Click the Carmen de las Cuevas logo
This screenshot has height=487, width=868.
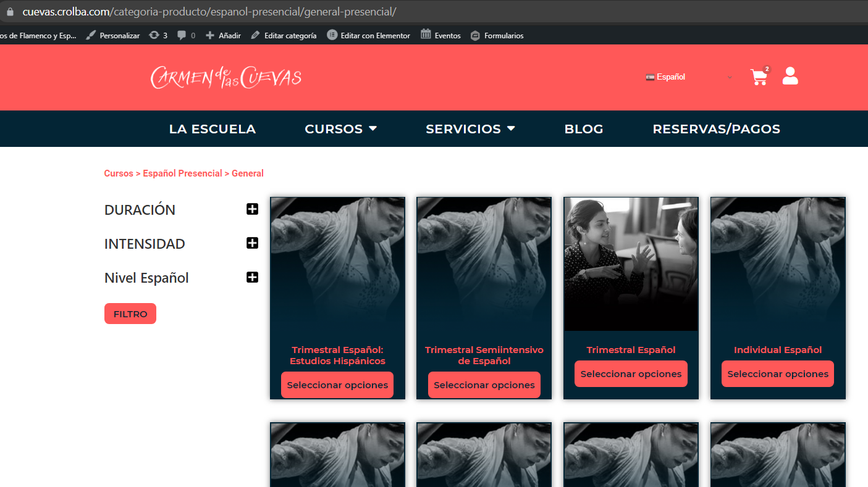226,77
